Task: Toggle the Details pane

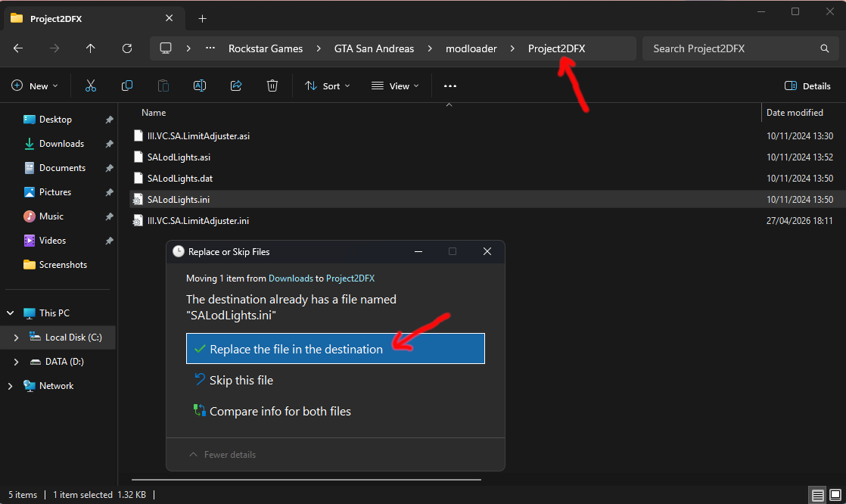Action: click(807, 86)
